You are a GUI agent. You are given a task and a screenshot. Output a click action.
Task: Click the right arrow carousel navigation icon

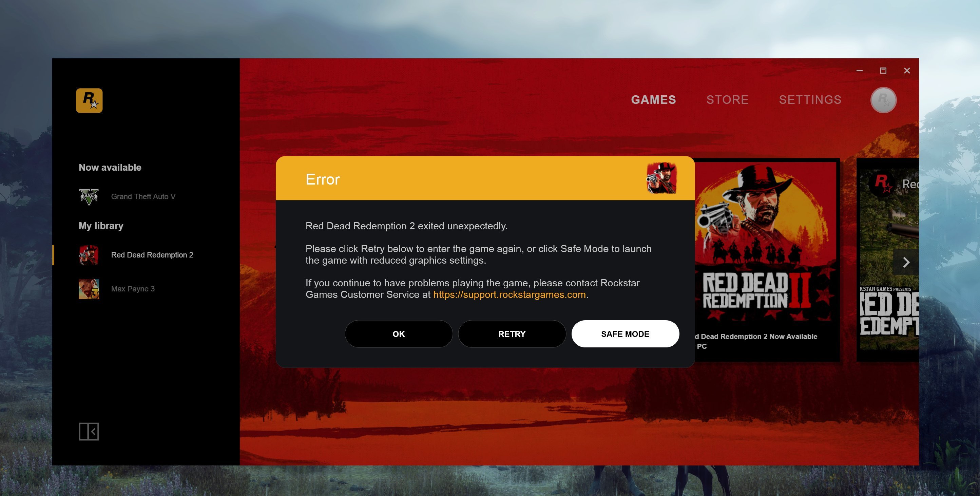[x=904, y=261]
